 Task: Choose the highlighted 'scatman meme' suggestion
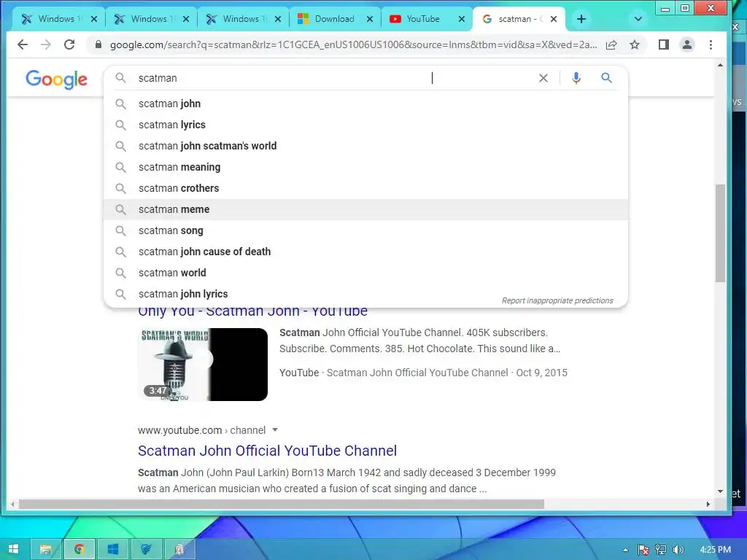tap(365, 209)
